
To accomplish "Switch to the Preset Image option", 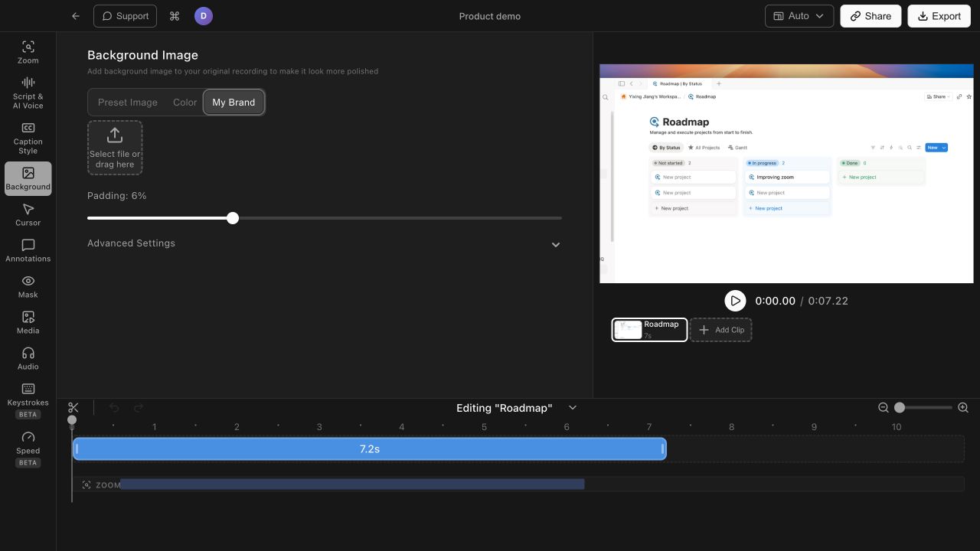I will 128,103.
